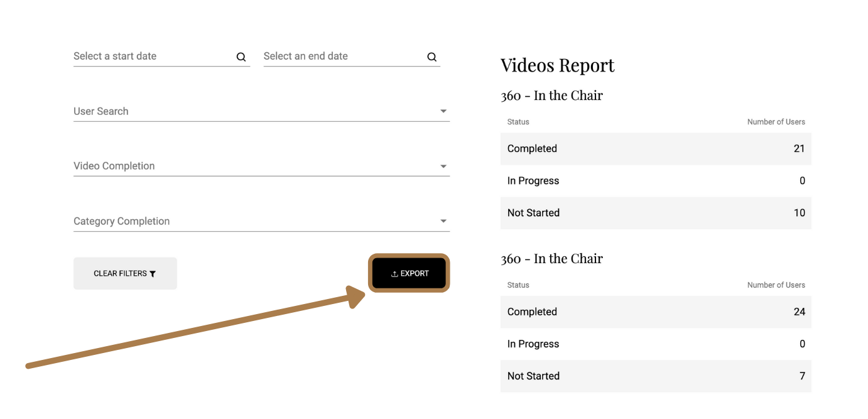Image resolution: width=868 pixels, height=419 pixels.
Task: Select the first Not Started row showing 10
Action: [655, 213]
